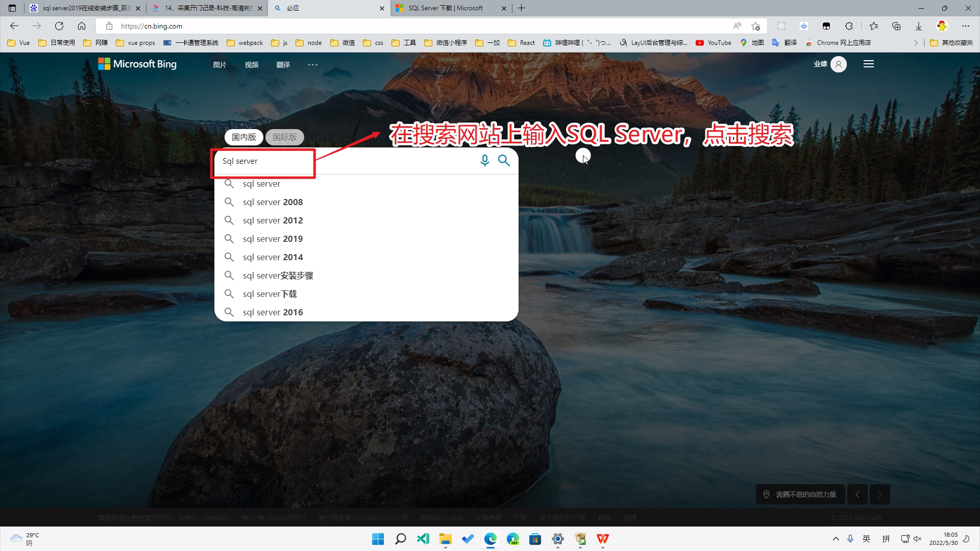The image size is (980, 551).
Task: Choose suggestion sql server 2012
Action: click(x=366, y=220)
